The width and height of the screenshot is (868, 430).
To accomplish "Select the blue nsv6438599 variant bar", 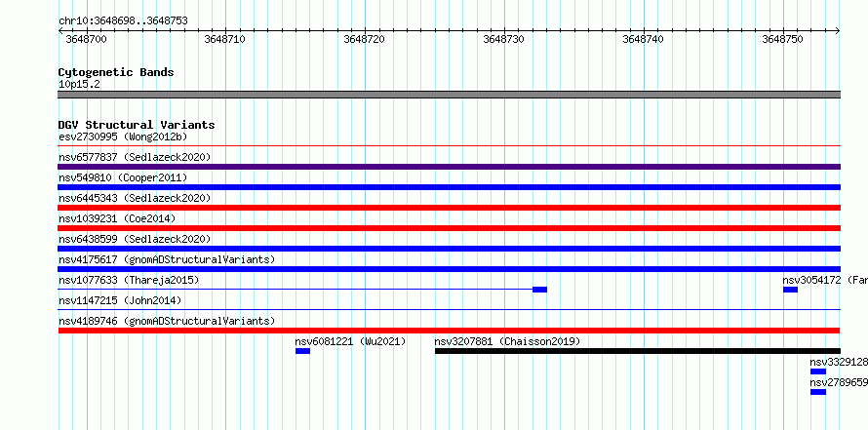I will click(449, 249).
